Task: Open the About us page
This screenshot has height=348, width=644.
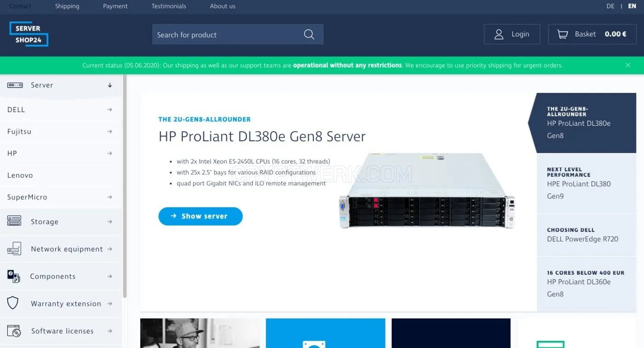Action: point(223,6)
